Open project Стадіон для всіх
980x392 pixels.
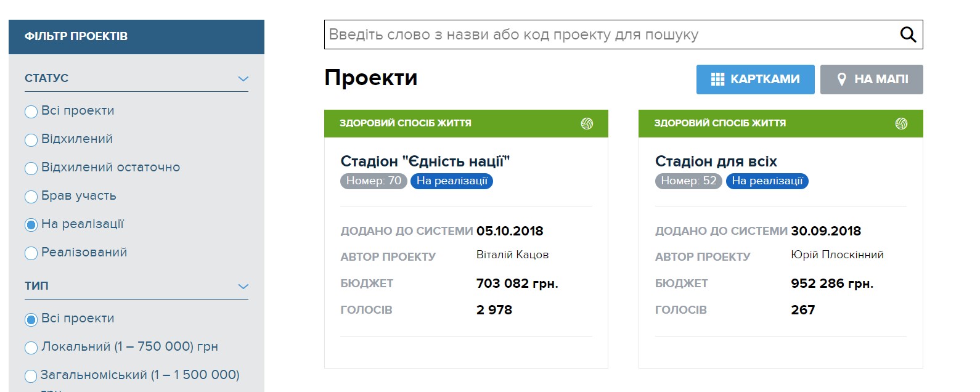click(716, 161)
